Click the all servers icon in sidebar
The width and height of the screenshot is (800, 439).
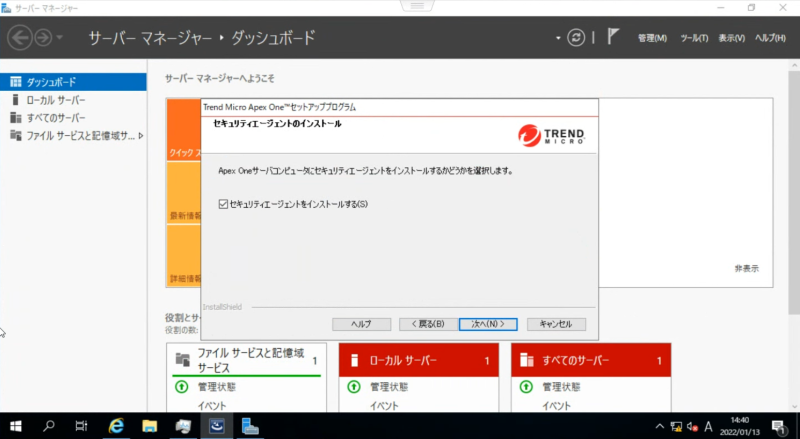tap(16, 118)
